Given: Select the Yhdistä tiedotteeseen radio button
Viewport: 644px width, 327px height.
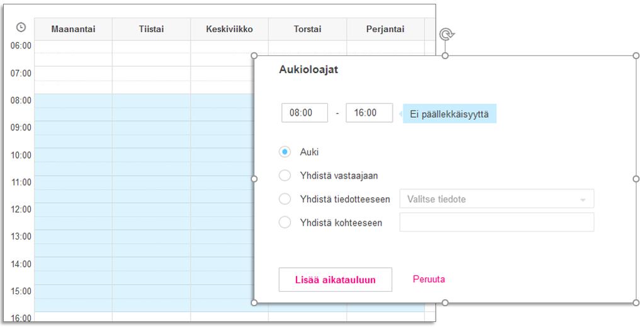Looking at the screenshot, I should pyautogui.click(x=285, y=199).
